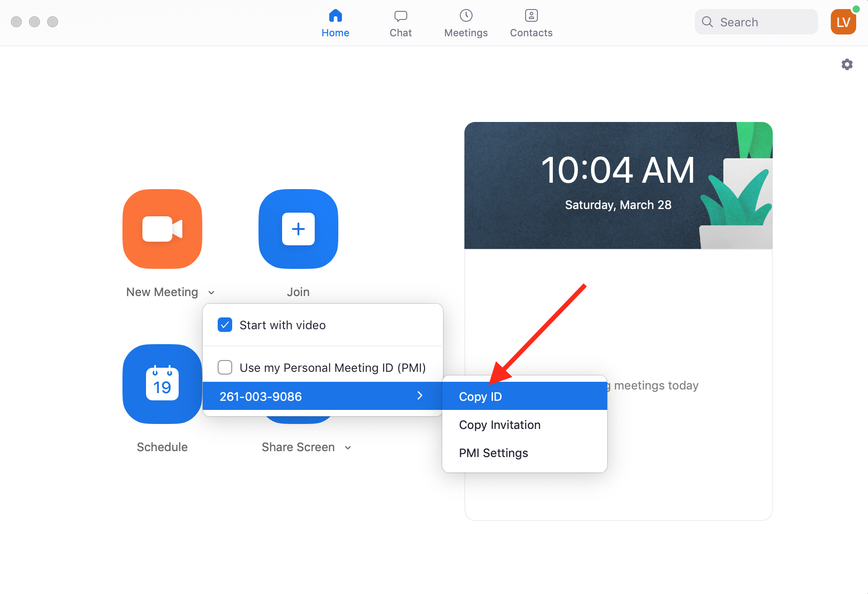Image resolution: width=868 pixels, height=594 pixels.
Task: Open PMI Settings from the submenu
Action: (525, 453)
